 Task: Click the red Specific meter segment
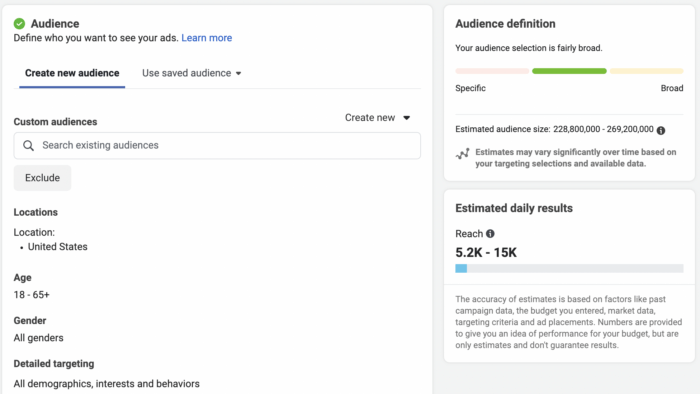[492, 71]
